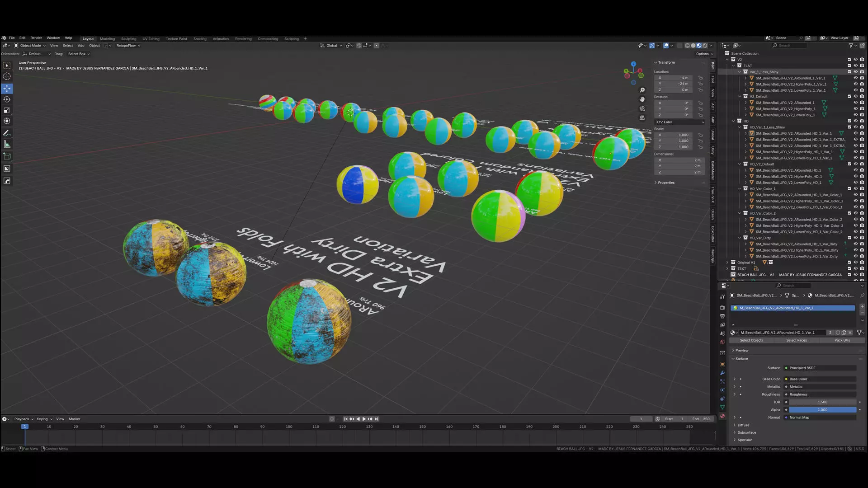Viewport: 868px width, 488px height.
Task: Click the Pack UVs button
Action: [x=842, y=340]
